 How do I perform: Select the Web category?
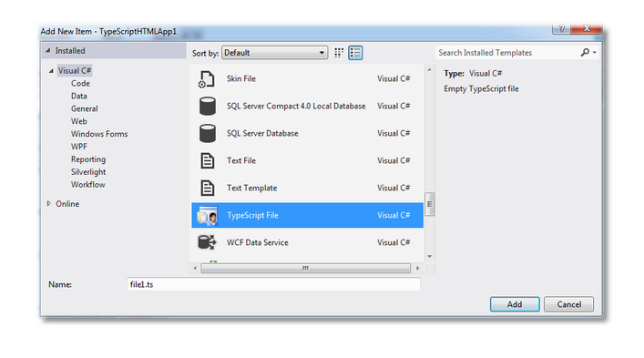[x=79, y=121]
